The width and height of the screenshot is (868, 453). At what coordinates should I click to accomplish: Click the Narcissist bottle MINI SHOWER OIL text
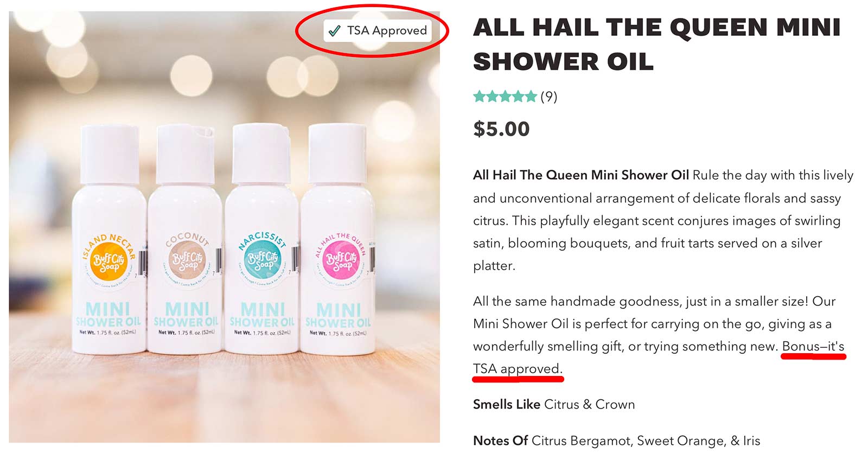point(262,315)
